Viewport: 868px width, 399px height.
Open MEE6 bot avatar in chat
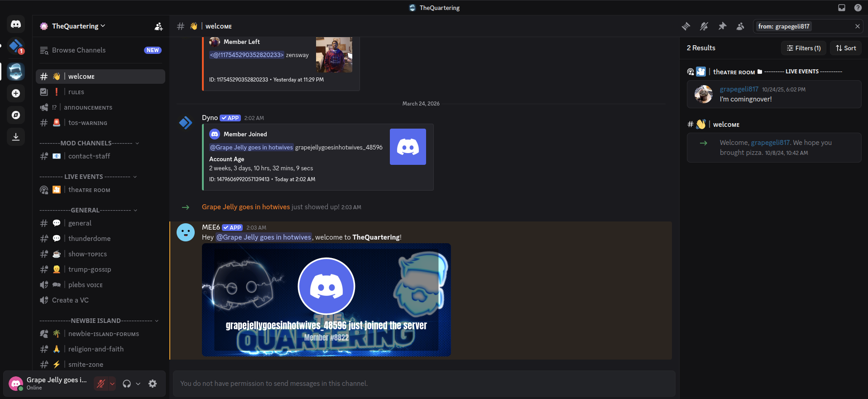pyautogui.click(x=186, y=232)
